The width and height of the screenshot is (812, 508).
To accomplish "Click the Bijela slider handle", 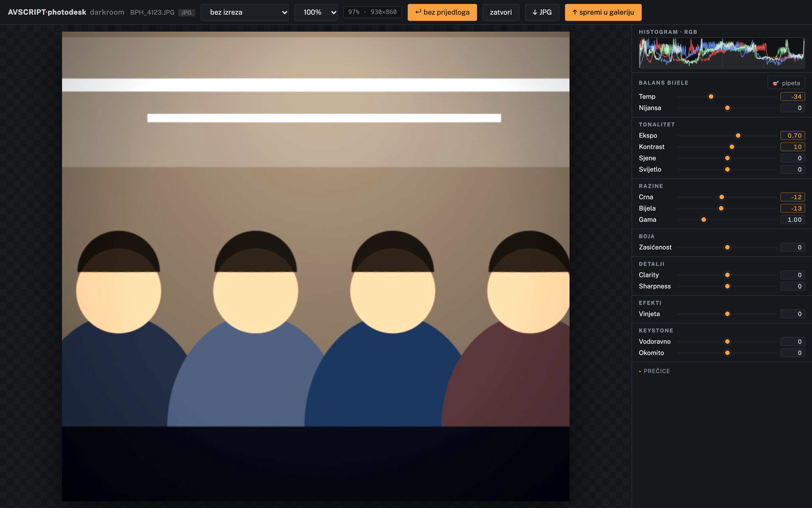I will click(721, 208).
